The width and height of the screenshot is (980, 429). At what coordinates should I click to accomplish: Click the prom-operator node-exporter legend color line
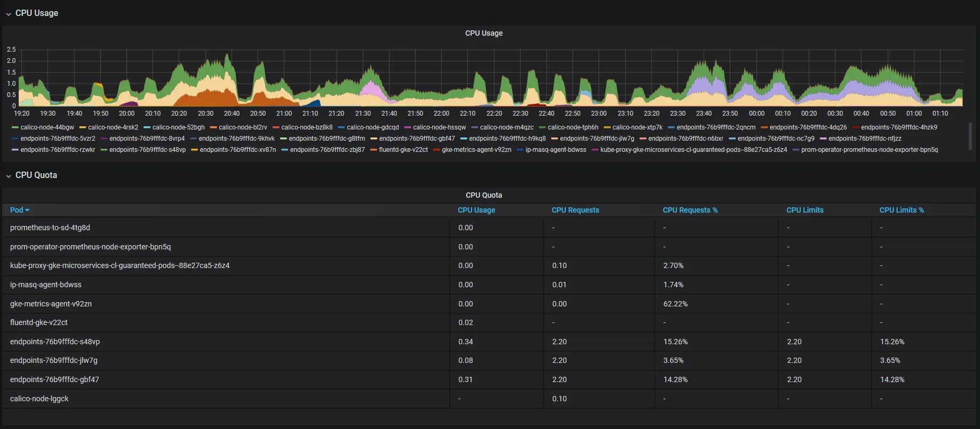click(x=796, y=150)
